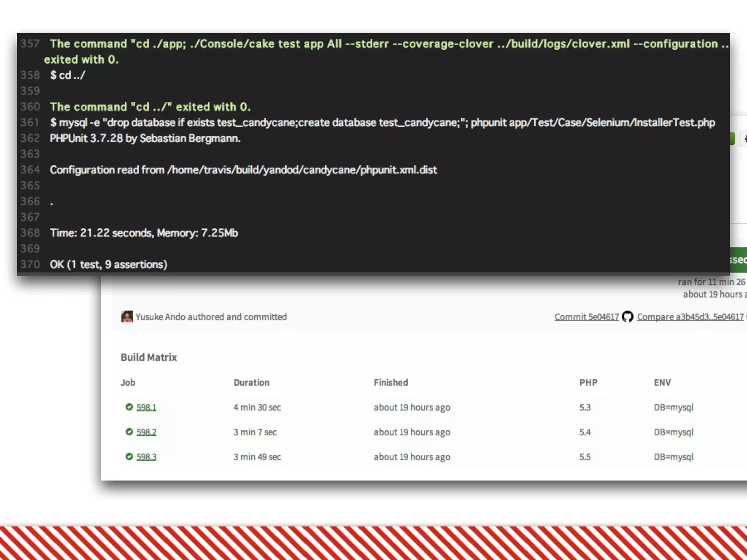This screenshot has height=560, width=747.
Task: Open Compare a3b45d3..5e04617 link
Action: (690, 317)
